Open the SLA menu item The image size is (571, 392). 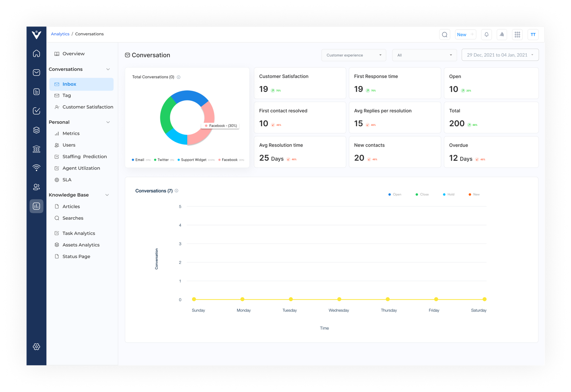63,180
